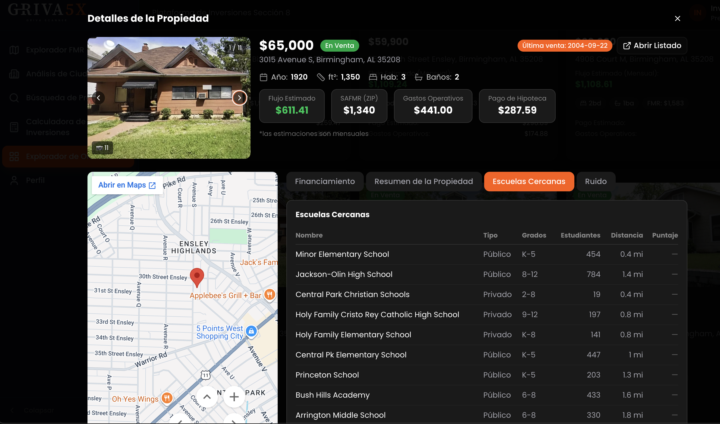The width and height of the screenshot is (720, 424).
Task: Click Applebee's restaurant marker on map
Action: 270,295
